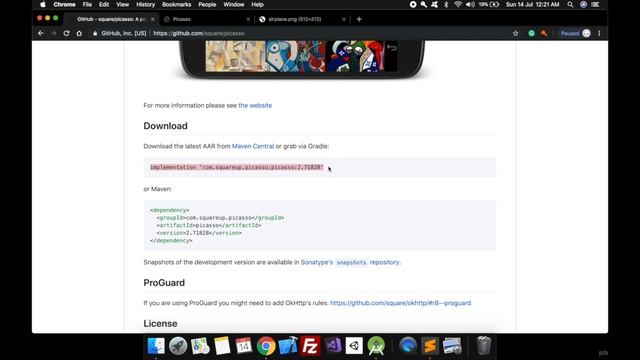Open the View menu
Viewport: 640px width, 360px height.
(122, 4)
